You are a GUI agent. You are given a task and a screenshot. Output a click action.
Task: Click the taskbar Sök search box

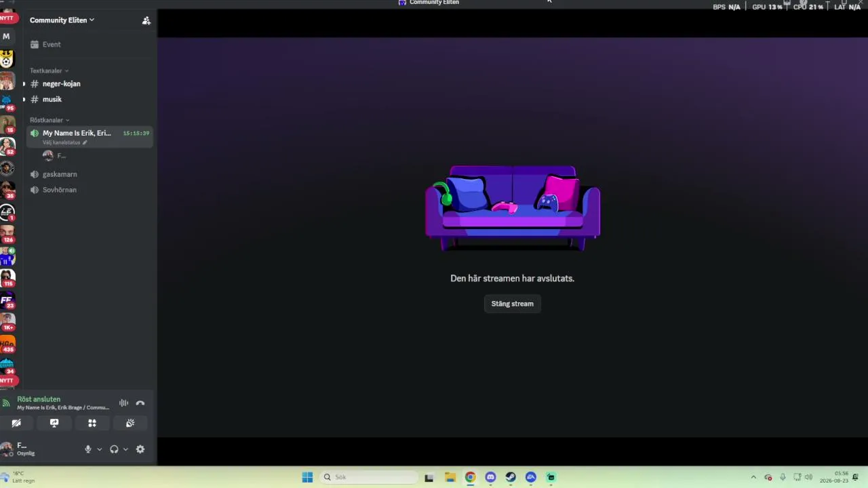(370, 477)
